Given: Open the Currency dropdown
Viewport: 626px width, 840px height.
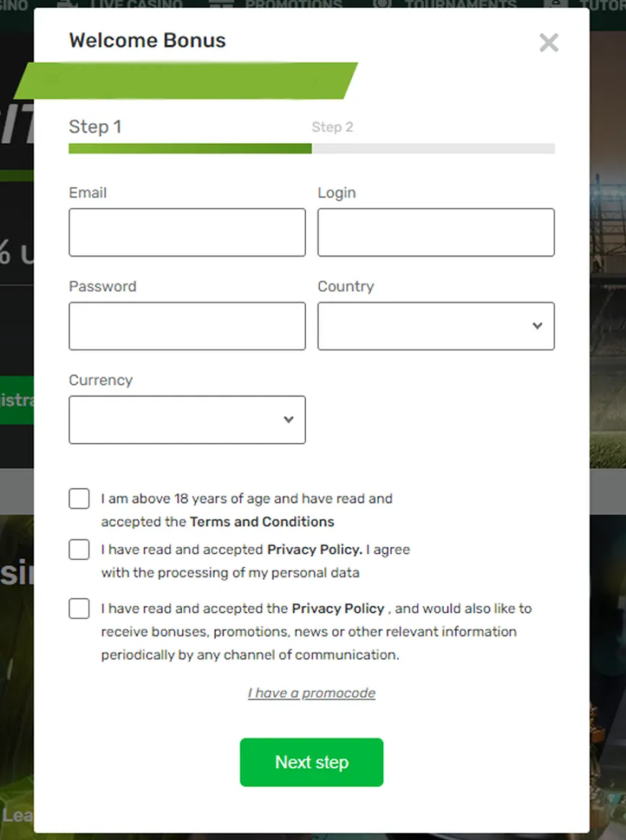Looking at the screenshot, I should tap(187, 419).
